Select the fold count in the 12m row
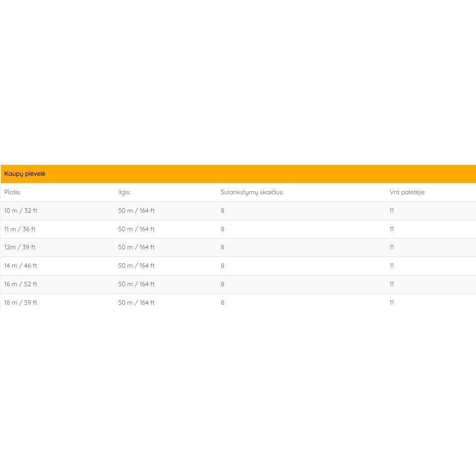The image size is (476, 476). click(223, 247)
